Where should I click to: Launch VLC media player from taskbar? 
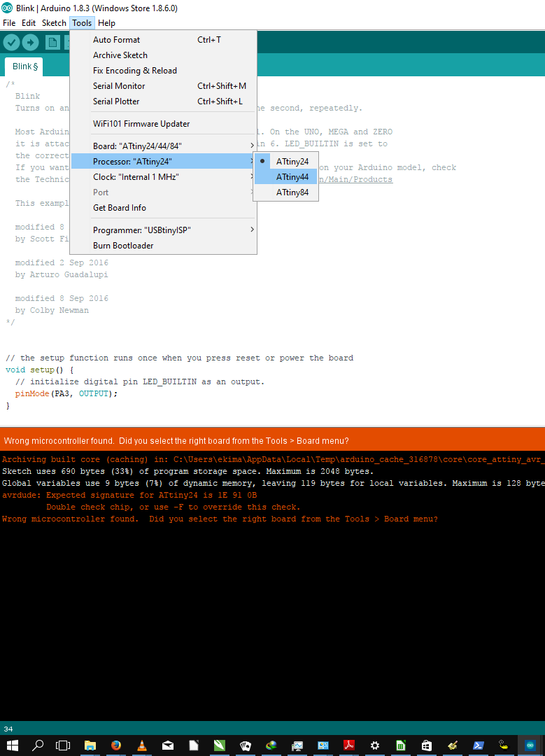click(141, 745)
